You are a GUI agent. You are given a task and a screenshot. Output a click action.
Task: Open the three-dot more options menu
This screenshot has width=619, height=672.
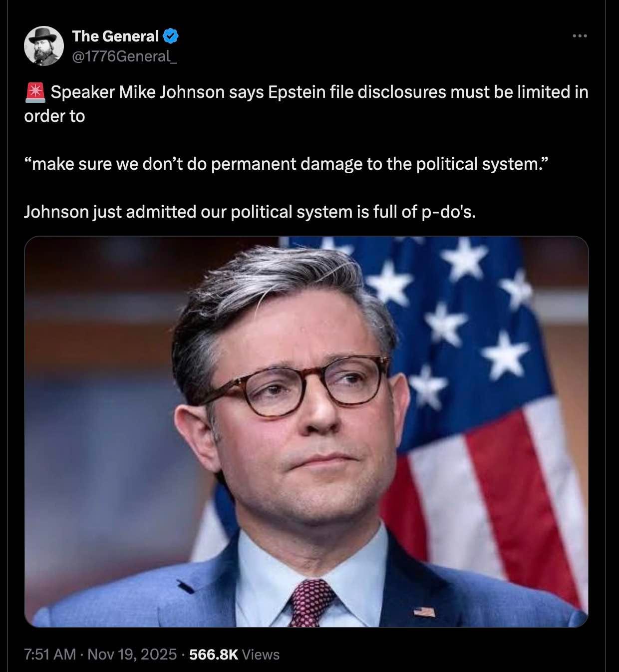click(580, 36)
